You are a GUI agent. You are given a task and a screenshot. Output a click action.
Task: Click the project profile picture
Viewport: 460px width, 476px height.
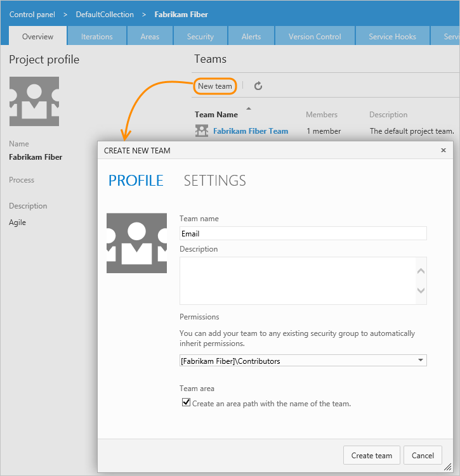tap(34, 101)
